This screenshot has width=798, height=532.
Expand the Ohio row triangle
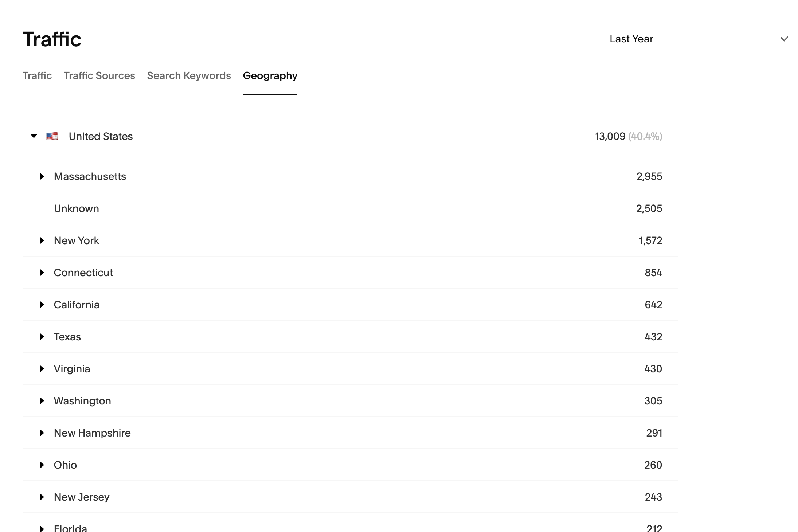click(x=42, y=465)
